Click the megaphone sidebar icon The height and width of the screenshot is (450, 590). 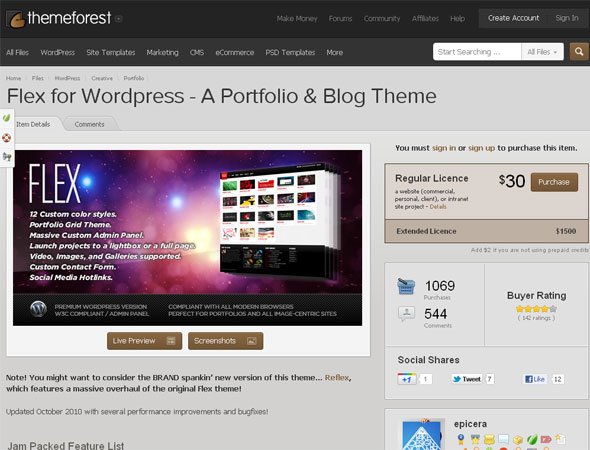[x=7, y=157]
